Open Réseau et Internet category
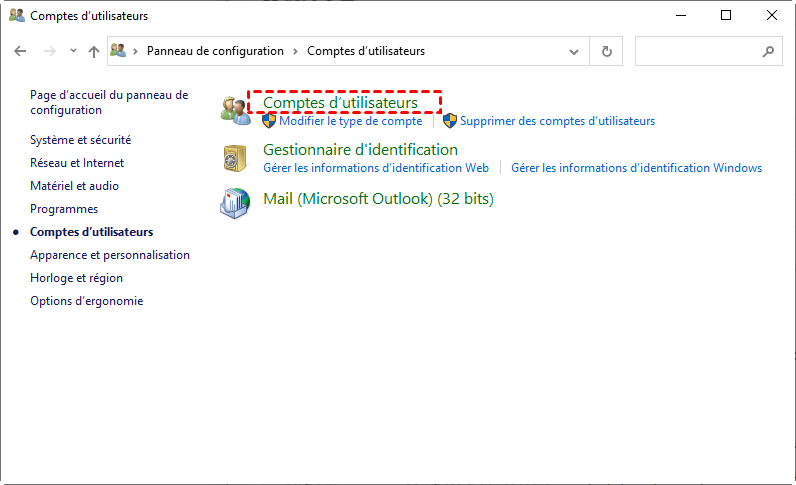The image size is (796, 485). (x=77, y=163)
